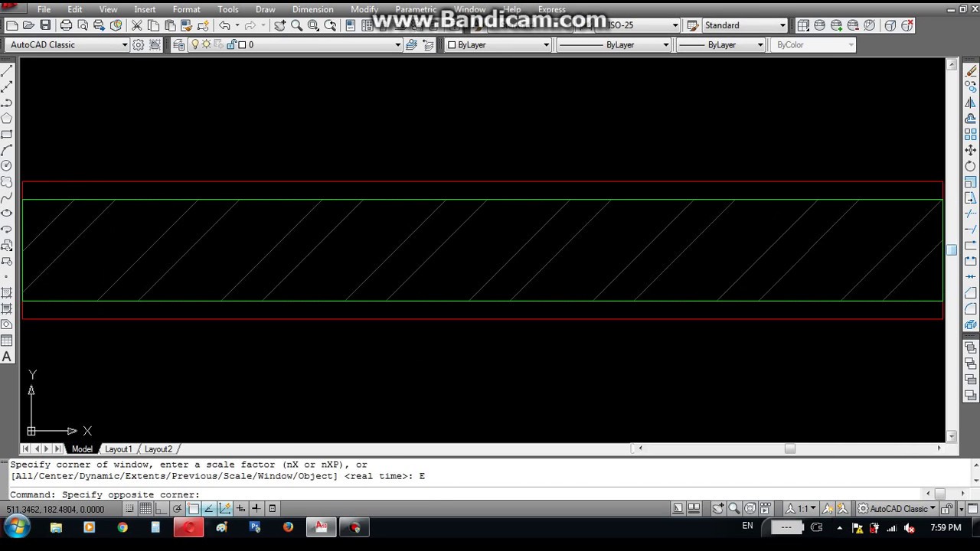Select the Model tab
The height and width of the screenshot is (551, 980).
(x=82, y=449)
